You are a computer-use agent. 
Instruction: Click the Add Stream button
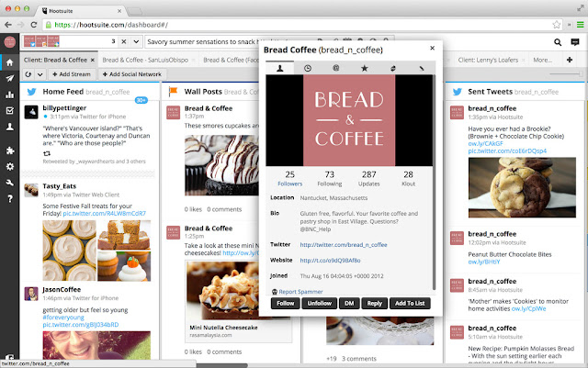72,74
